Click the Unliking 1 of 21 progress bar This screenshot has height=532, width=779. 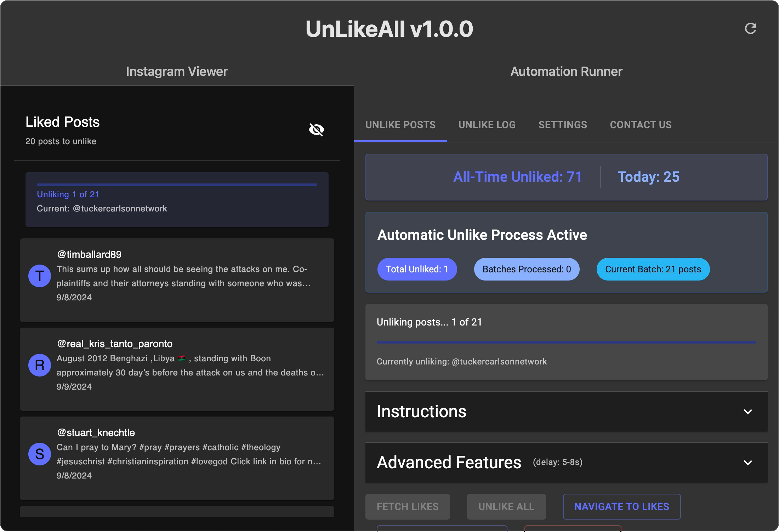[x=177, y=185]
